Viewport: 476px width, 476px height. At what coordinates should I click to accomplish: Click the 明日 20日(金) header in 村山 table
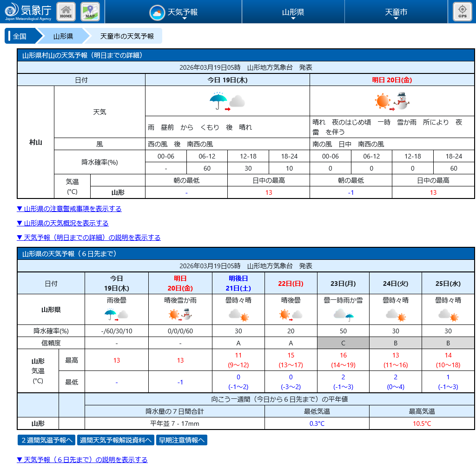tap(392, 80)
